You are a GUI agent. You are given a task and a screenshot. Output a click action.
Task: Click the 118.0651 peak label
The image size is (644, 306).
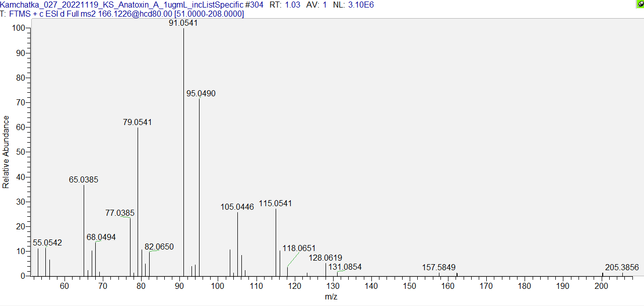pos(299,248)
